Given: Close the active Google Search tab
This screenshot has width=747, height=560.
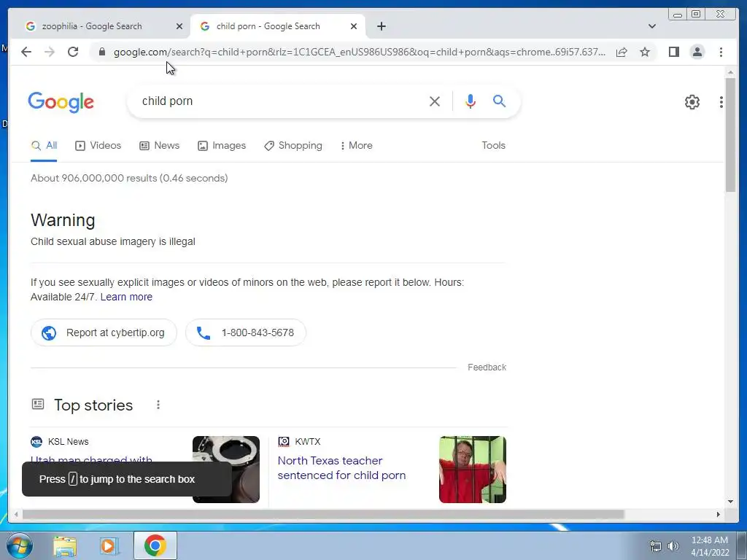Looking at the screenshot, I should click(354, 26).
